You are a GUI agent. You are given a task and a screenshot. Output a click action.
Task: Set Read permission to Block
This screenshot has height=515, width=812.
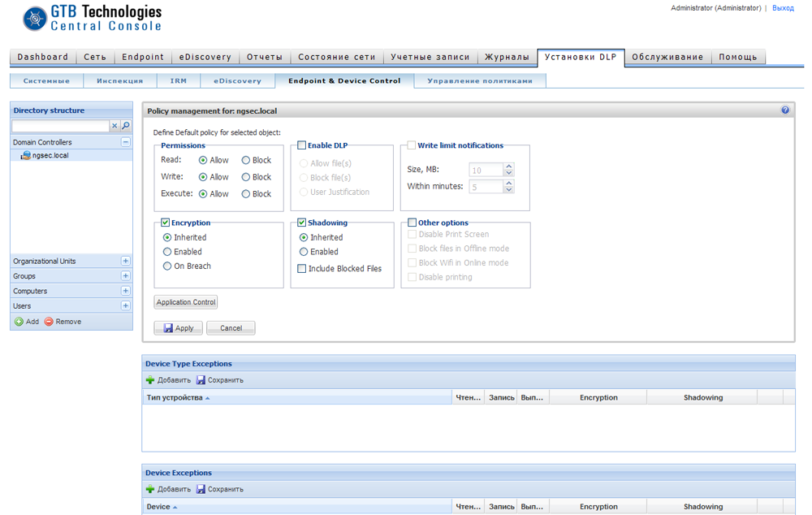pos(246,161)
